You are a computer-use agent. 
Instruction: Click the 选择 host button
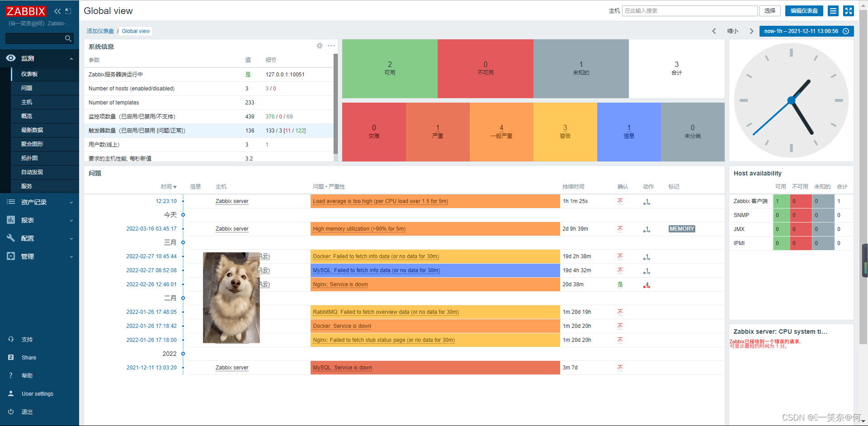click(x=770, y=11)
